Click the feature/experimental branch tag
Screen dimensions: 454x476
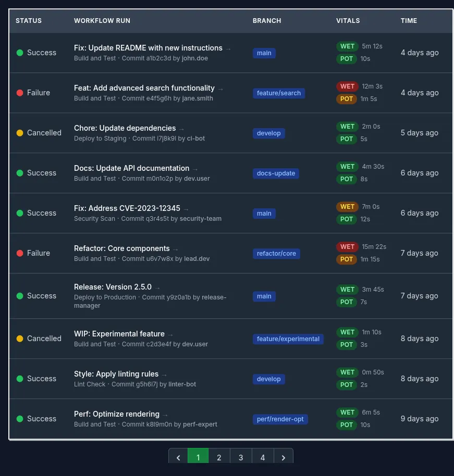click(288, 339)
